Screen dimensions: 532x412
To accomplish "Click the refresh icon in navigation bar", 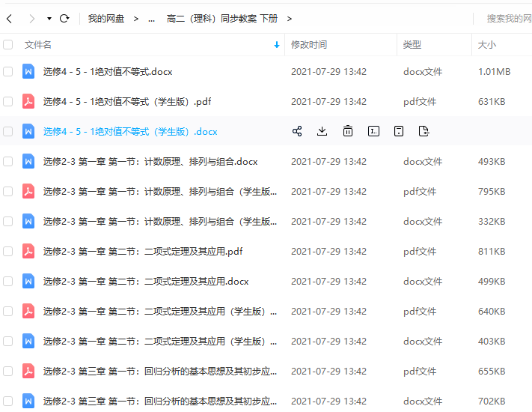I will click(x=64, y=18).
